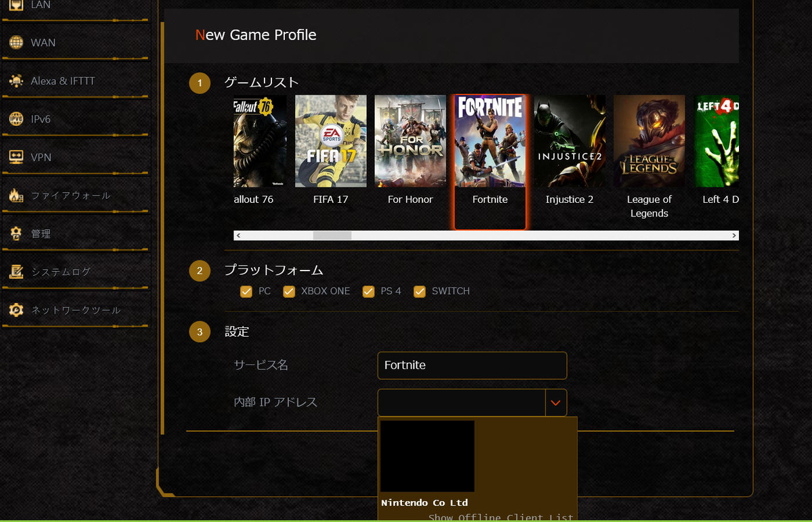The width and height of the screenshot is (812, 522).
Task: Click the システムログ icon
Action: [x=16, y=272]
